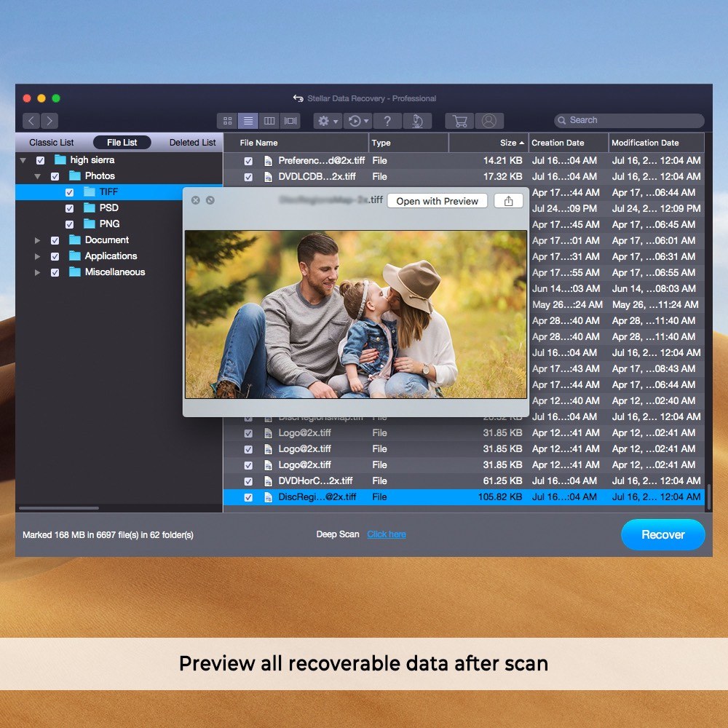Click the Deep Scan 'Click here' link

point(387,534)
